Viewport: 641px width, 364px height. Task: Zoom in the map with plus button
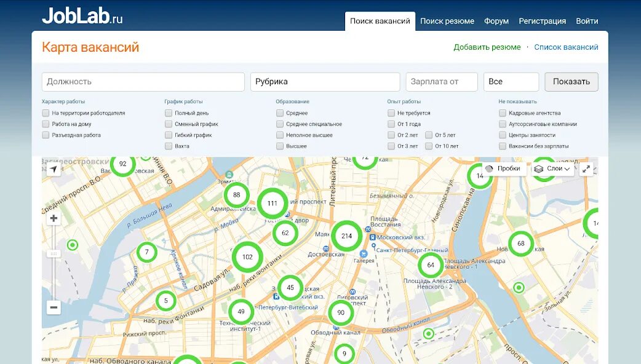[54, 218]
